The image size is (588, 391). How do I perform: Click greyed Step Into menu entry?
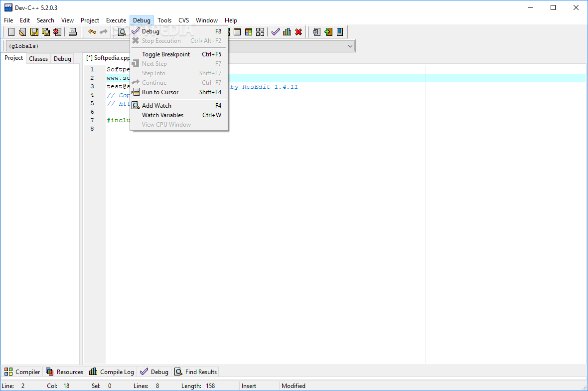pyautogui.click(x=179, y=73)
